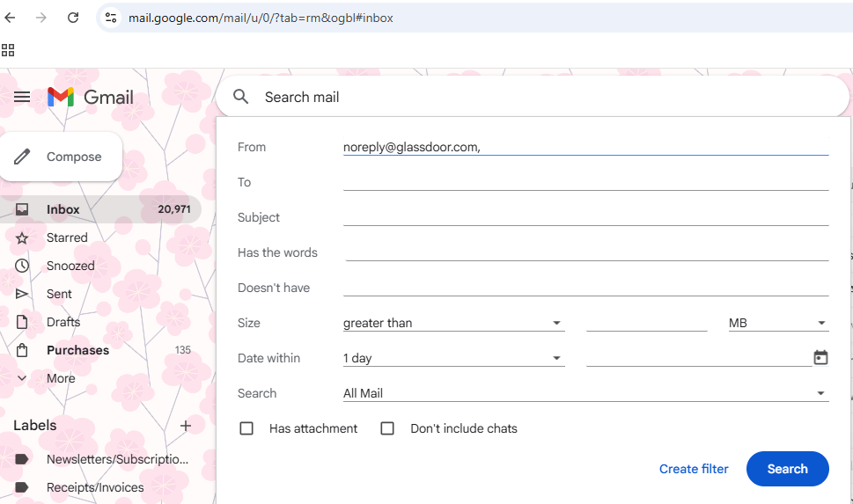The height and width of the screenshot is (504, 853).
Task: Open the apps grid icon
Action: pyautogui.click(x=8, y=50)
